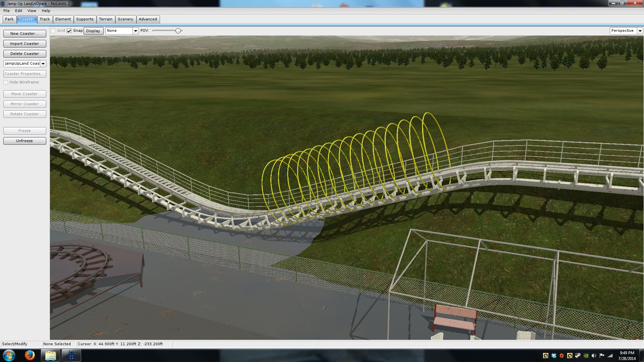644x362 pixels.
Task: Click the Windows Start orb
Action: [x=9, y=355]
